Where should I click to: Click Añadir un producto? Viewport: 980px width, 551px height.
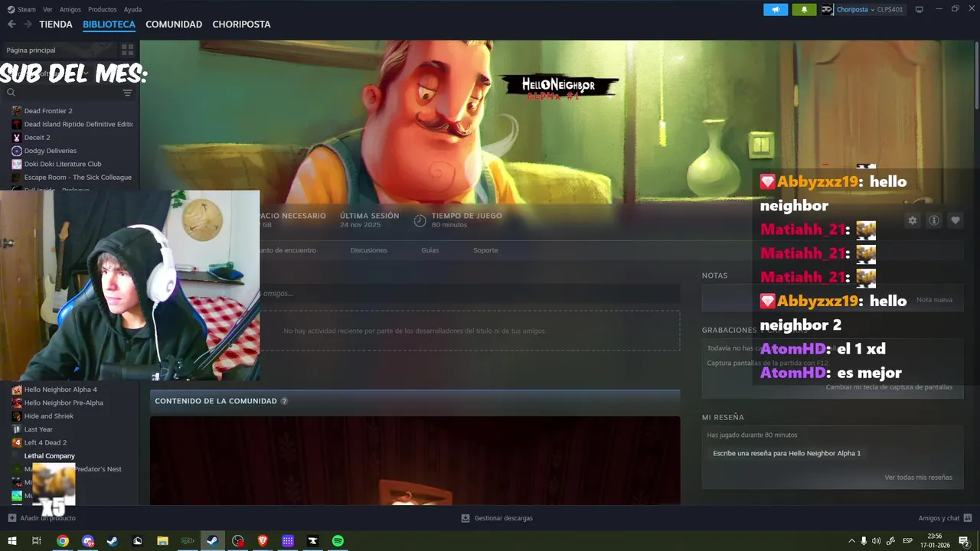[x=41, y=518]
